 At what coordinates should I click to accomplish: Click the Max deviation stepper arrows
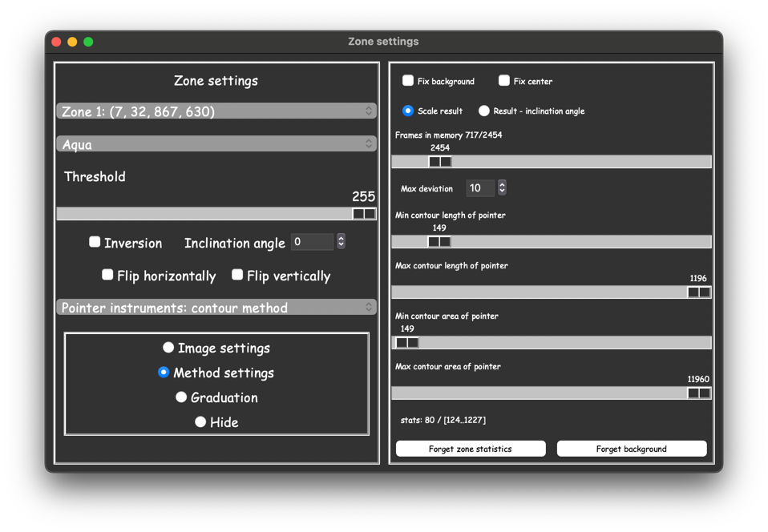tap(502, 187)
